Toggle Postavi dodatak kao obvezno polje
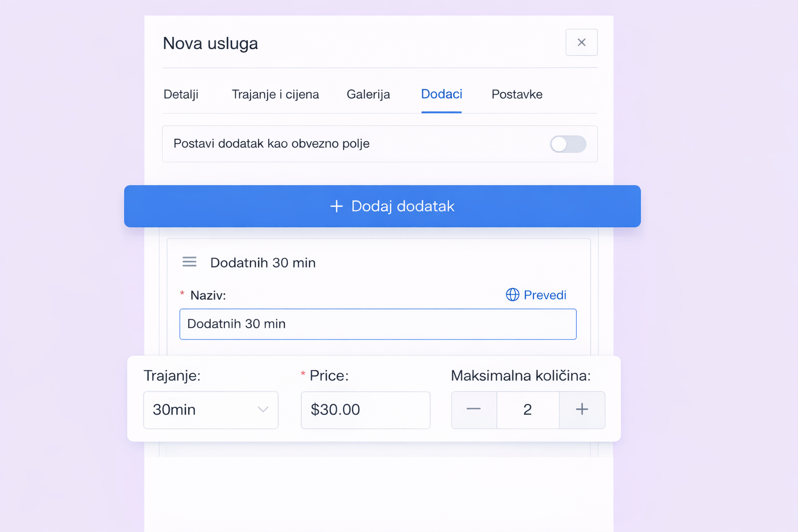This screenshot has width=798, height=532. click(568, 144)
